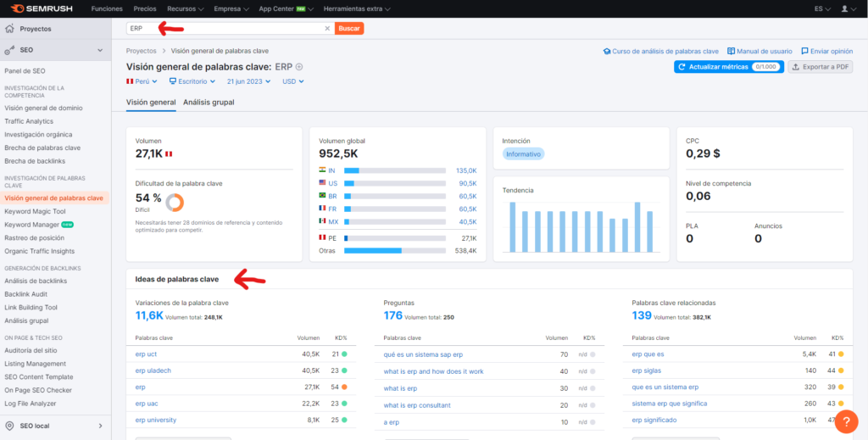
Task: Click the Proyectos home icon in sidebar
Action: point(9,29)
